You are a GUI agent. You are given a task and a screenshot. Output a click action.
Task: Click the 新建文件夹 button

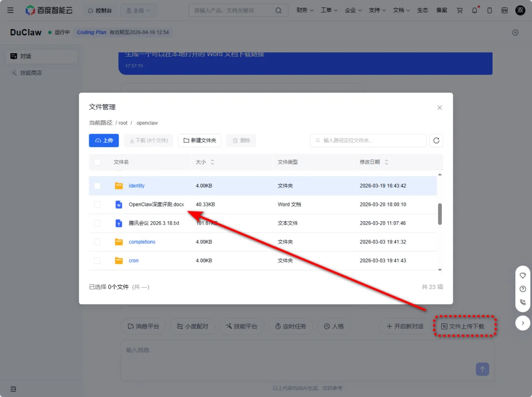tap(199, 140)
